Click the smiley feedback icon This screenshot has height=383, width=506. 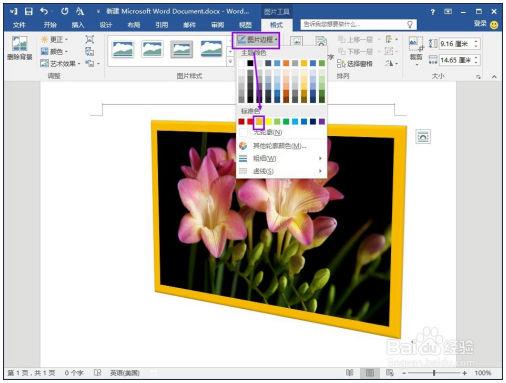pyautogui.click(x=494, y=24)
